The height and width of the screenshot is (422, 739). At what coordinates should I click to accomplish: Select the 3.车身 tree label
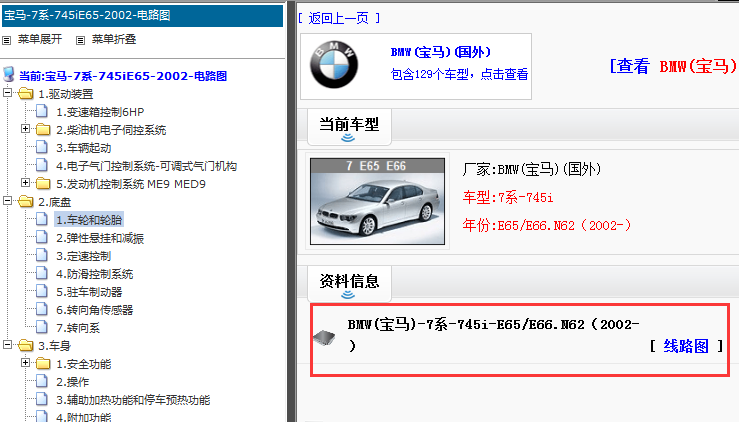55,346
